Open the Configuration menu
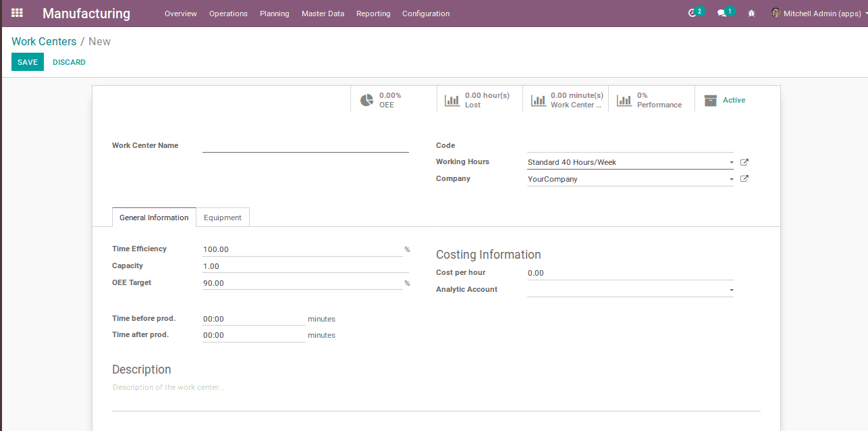The width and height of the screenshot is (868, 431). pos(426,14)
